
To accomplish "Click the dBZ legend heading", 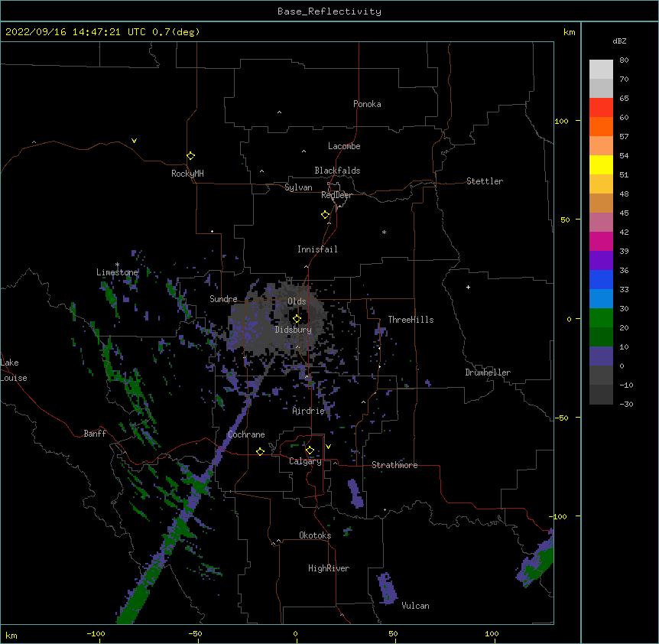I will pyautogui.click(x=619, y=41).
